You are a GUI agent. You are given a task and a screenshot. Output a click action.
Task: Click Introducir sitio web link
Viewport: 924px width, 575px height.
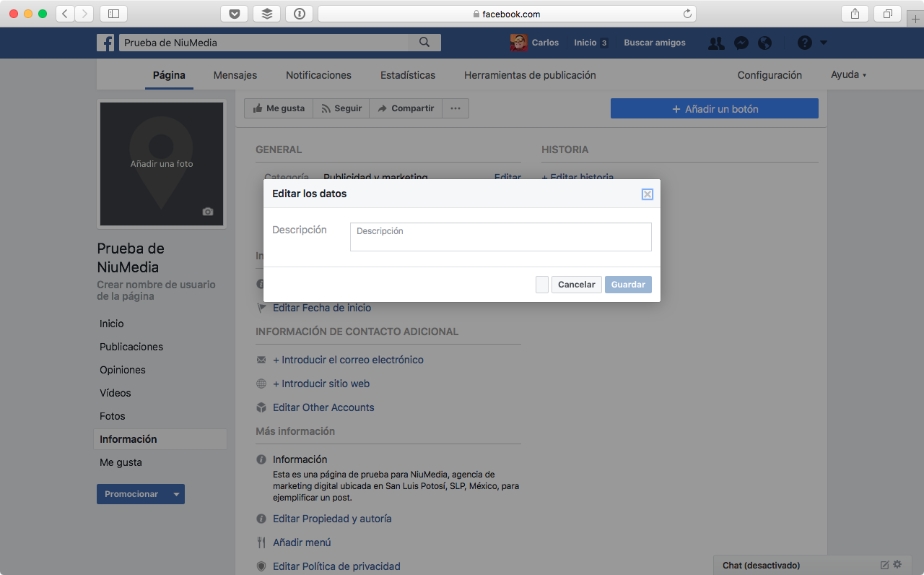pos(321,384)
